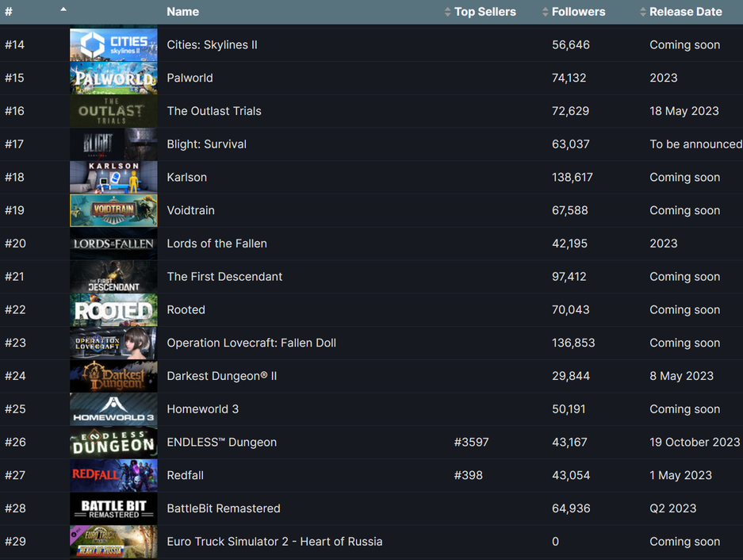Image resolution: width=743 pixels, height=560 pixels.
Task: Open ENDLESS Dungeon name link
Action: [221, 443]
